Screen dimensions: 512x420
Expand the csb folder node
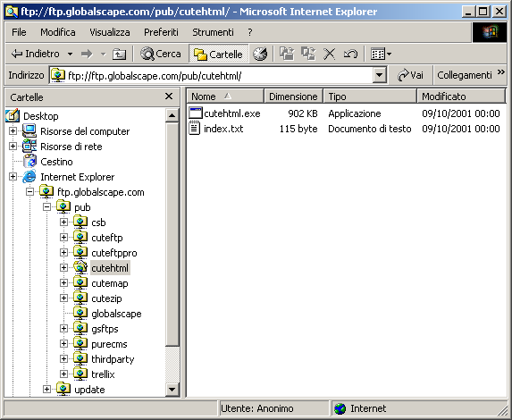tap(63, 223)
